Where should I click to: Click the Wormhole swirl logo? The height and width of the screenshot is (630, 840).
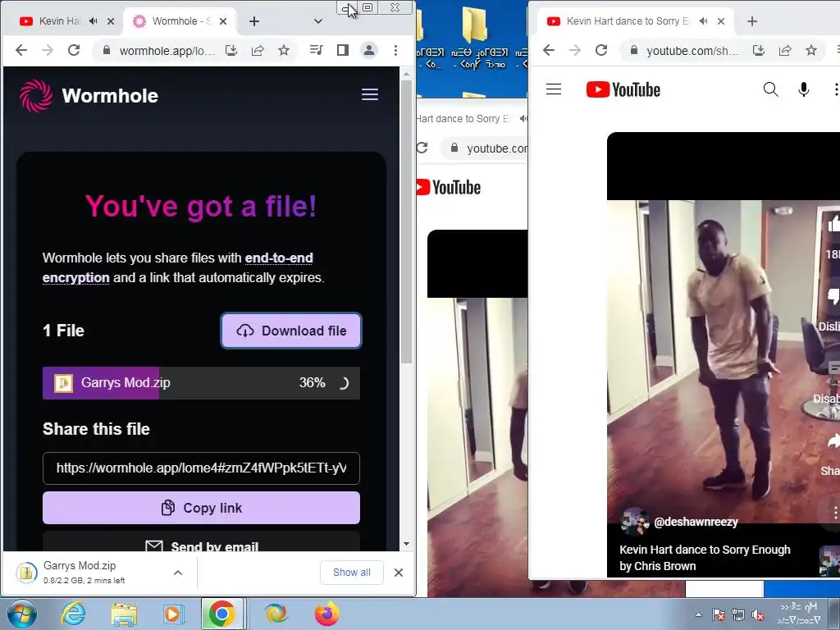click(x=36, y=96)
